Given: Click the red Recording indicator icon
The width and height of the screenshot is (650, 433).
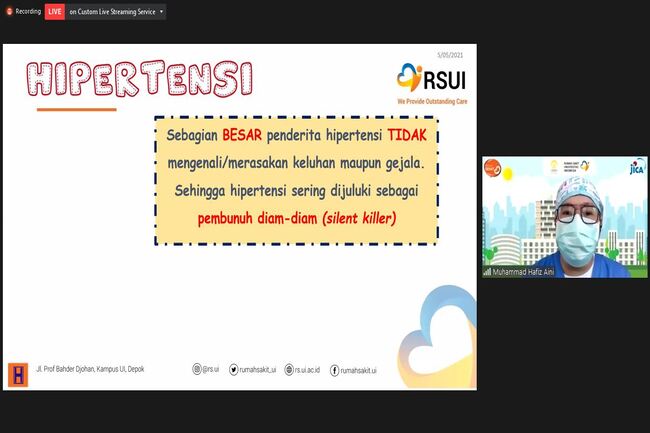Looking at the screenshot, I should coord(8,12).
